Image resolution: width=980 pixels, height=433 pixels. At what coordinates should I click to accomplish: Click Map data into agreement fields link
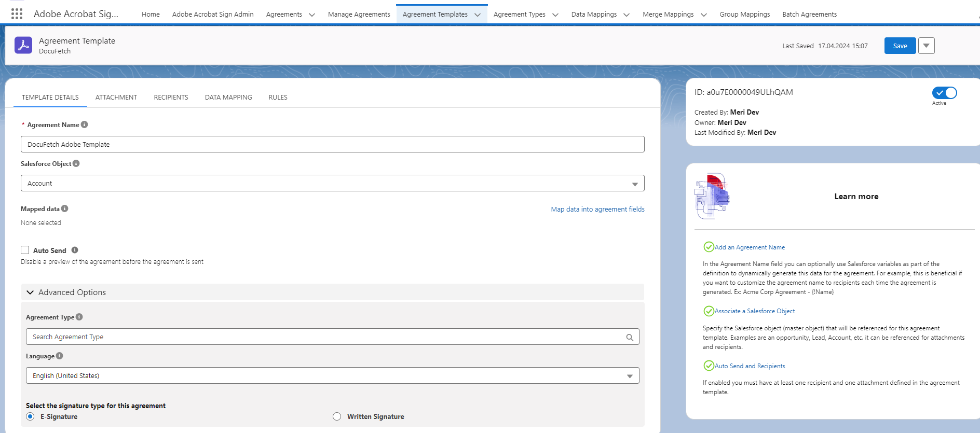(597, 209)
